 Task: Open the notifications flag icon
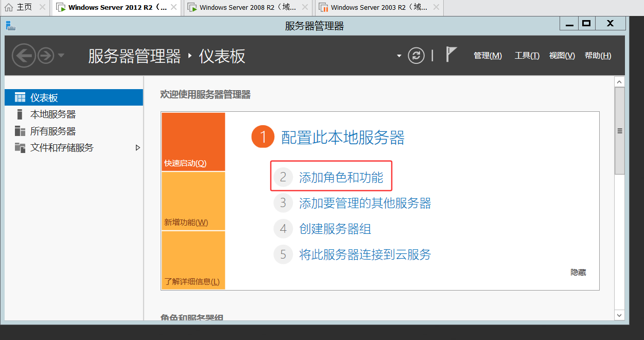pyautogui.click(x=451, y=55)
